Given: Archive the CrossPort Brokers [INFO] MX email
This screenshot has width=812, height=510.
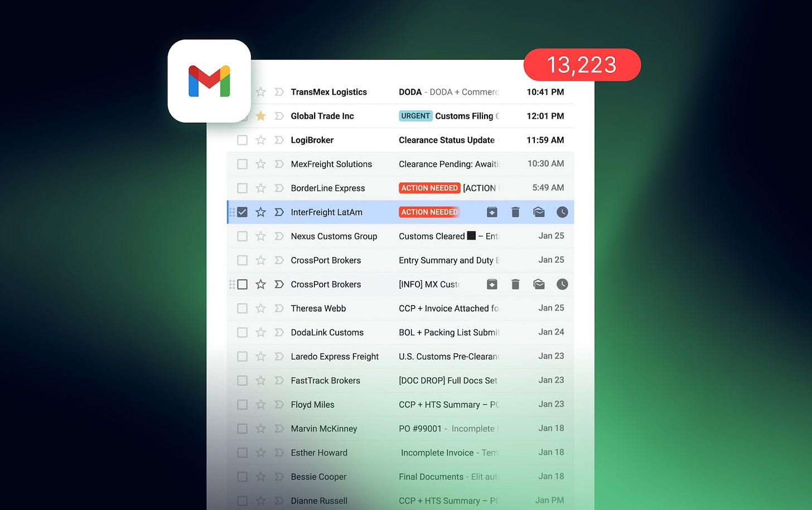Looking at the screenshot, I should point(492,284).
